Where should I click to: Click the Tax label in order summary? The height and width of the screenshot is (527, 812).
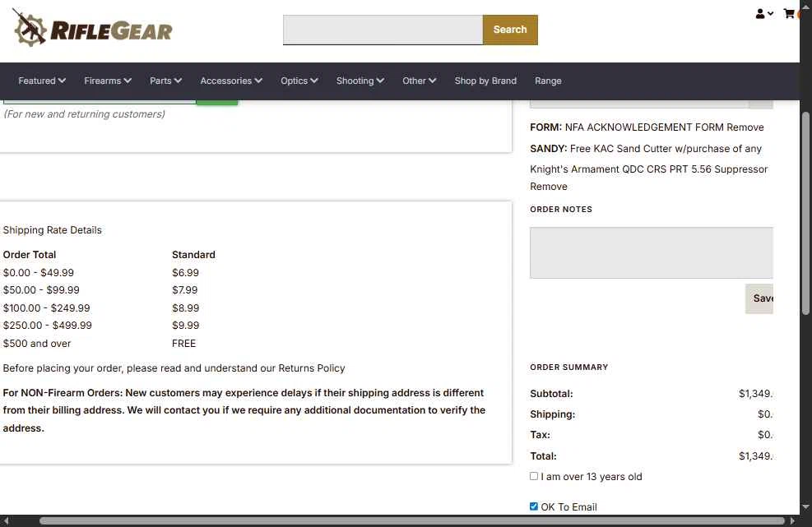(x=540, y=435)
